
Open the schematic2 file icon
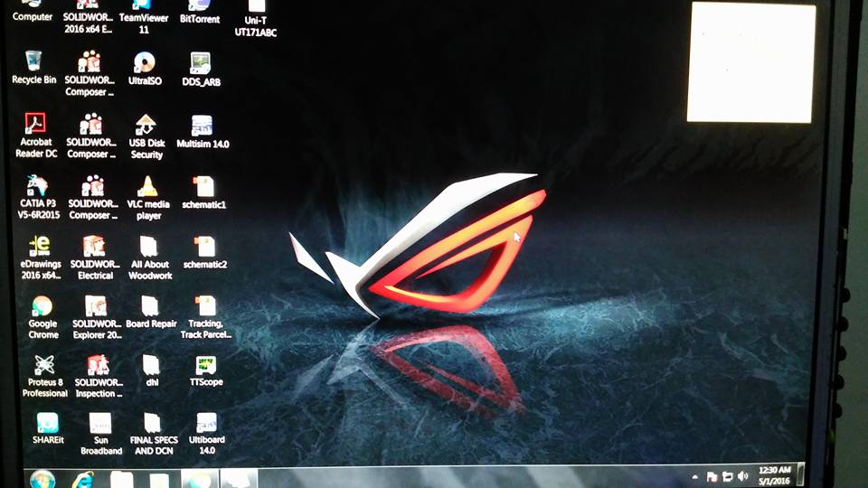[205, 252]
